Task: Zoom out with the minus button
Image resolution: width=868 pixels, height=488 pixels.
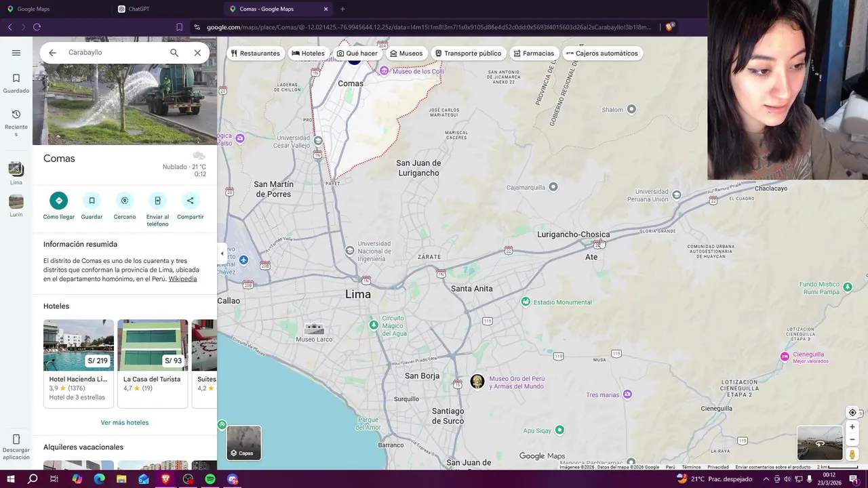Action: point(852,439)
